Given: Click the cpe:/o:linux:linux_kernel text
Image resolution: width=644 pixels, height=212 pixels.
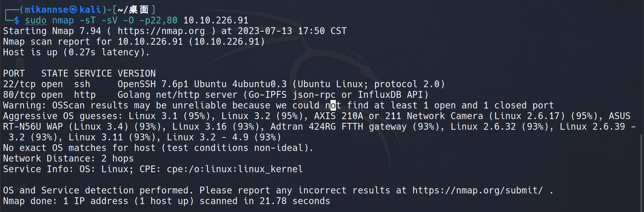Looking at the screenshot, I should pyautogui.click(x=235, y=169).
